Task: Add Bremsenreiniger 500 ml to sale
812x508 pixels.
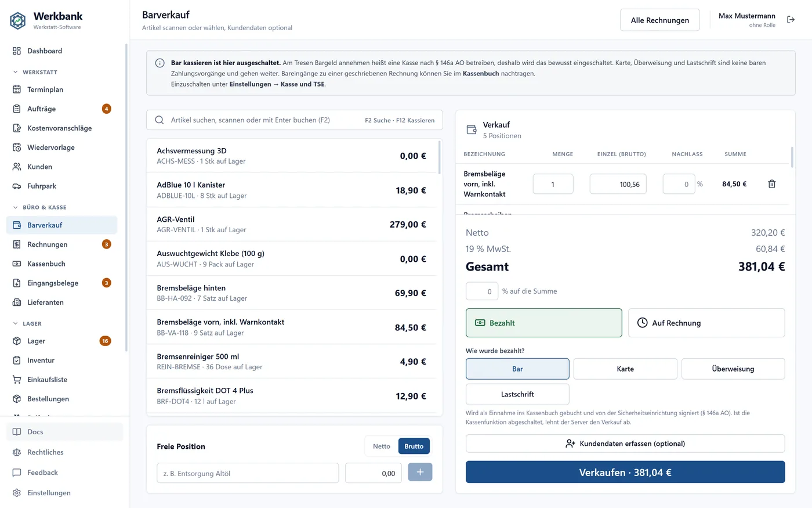Action: click(292, 362)
